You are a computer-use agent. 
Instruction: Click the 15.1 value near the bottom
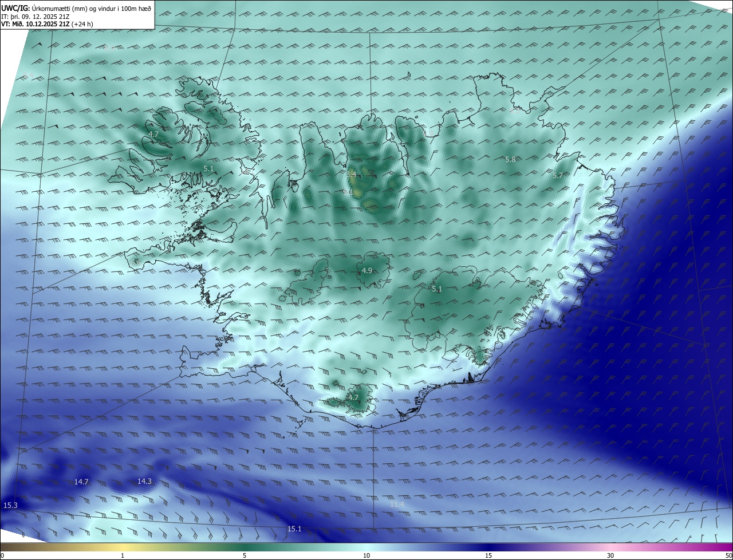coord(294,529)
